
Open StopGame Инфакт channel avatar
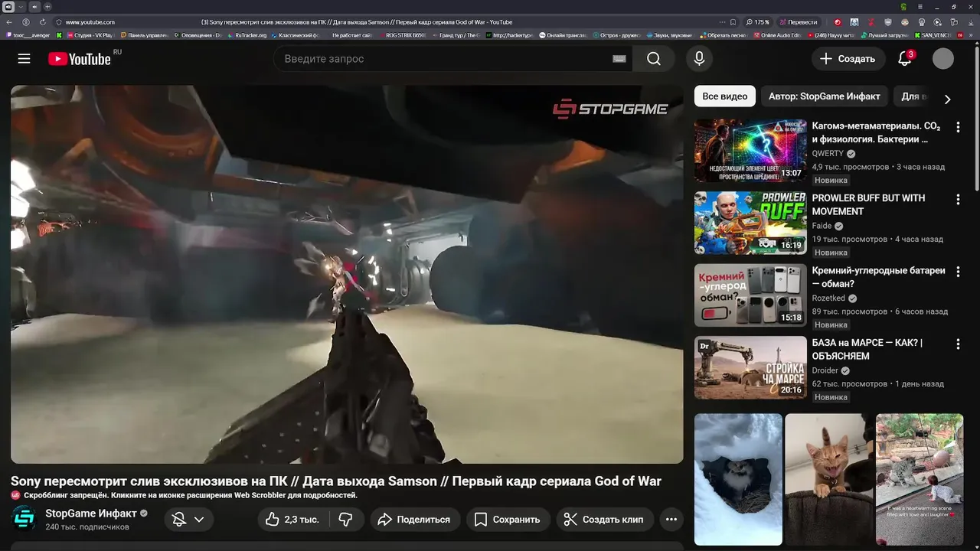pos(24,519)
